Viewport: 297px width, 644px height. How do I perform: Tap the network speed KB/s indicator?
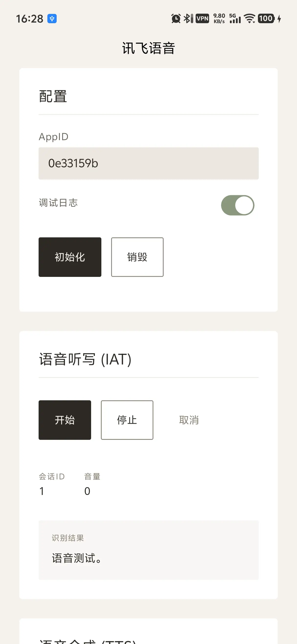coord(219,19)
